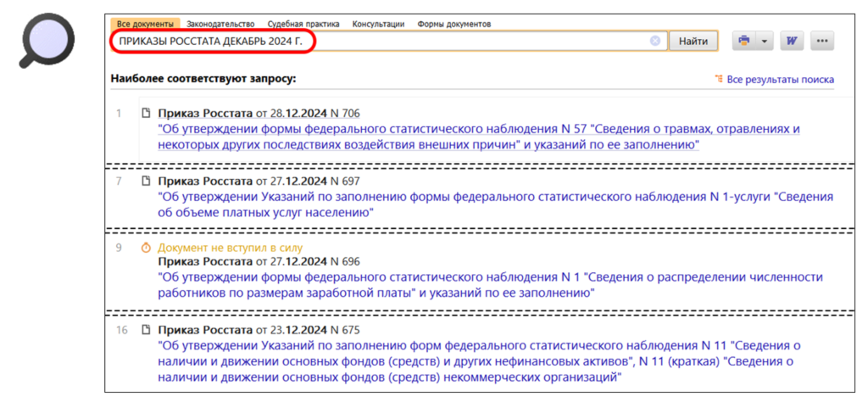Click document icon beside order N 706
868x402 pixels.
coord(147,114)
